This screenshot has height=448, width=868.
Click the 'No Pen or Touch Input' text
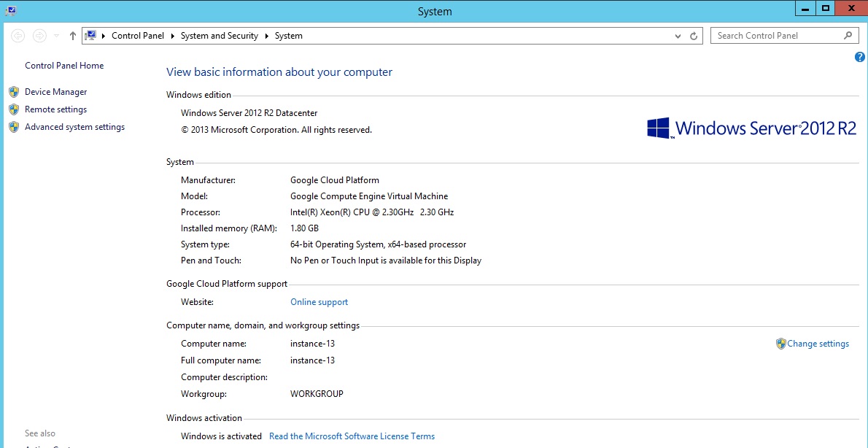point(386,260)
